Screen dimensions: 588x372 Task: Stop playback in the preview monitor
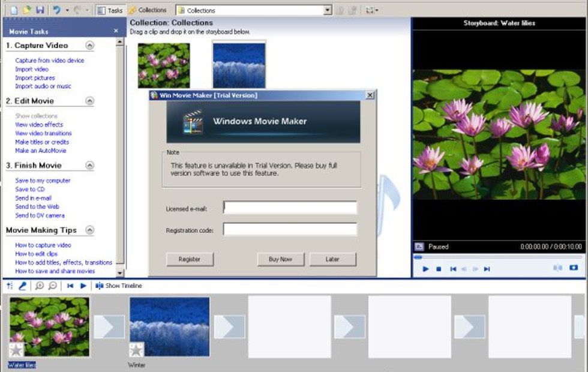439,269
